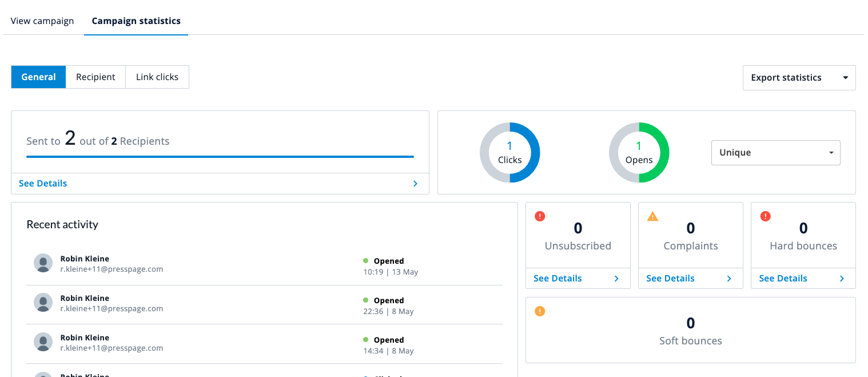The width and height of the screenshot is (868, 377).
Task: Open See Details under Complaints
Action: pos(670,279)
